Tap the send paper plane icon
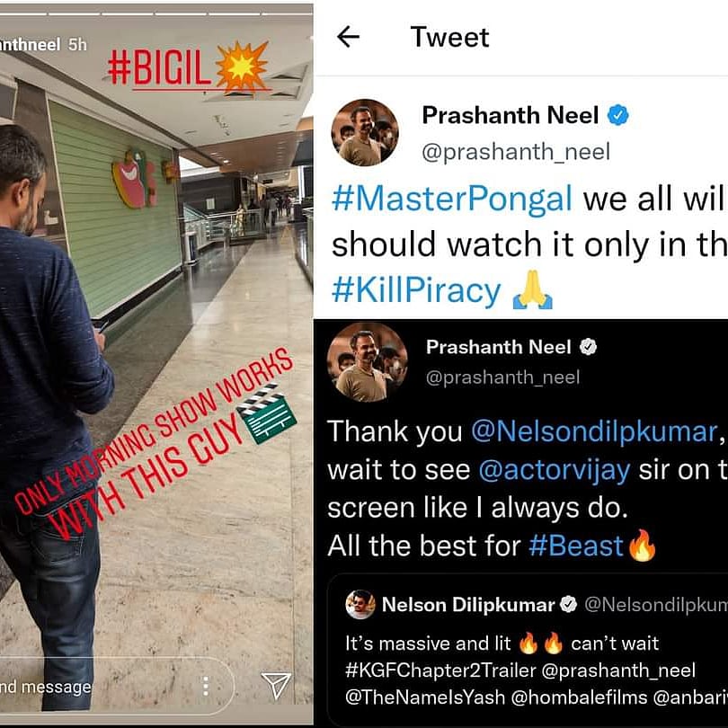Screen dimensions: 728x728 coord(276,685)
